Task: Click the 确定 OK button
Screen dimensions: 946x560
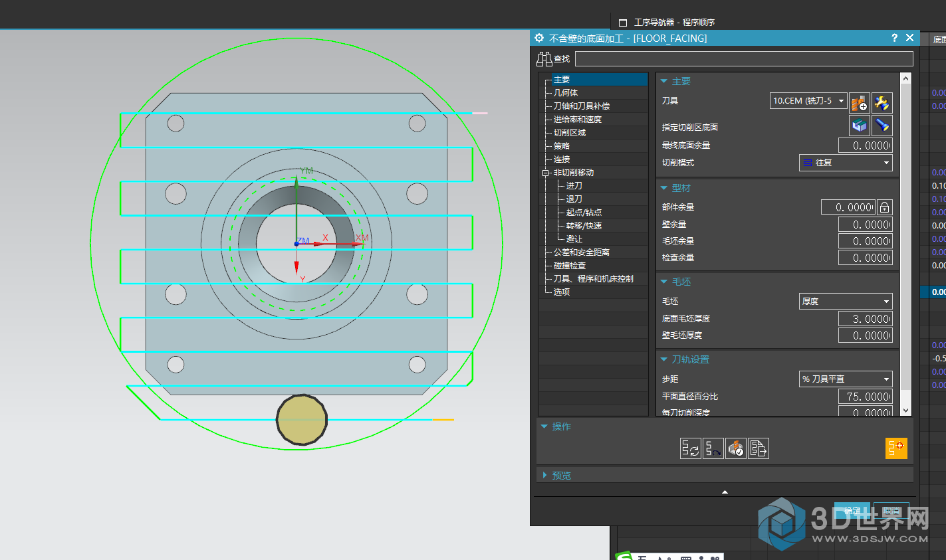Action: (x=852, y=511)
